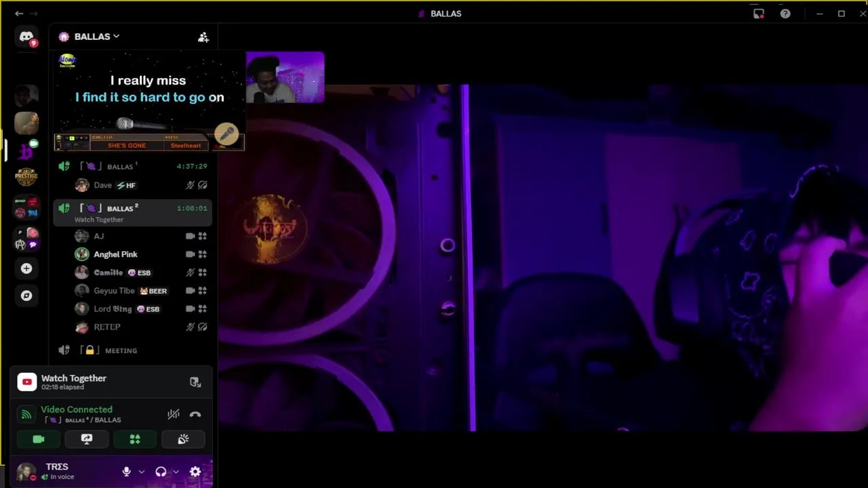Click the server avatar below Discord home
The height and width of the screenshot is (488, 868).
(26, 96)
